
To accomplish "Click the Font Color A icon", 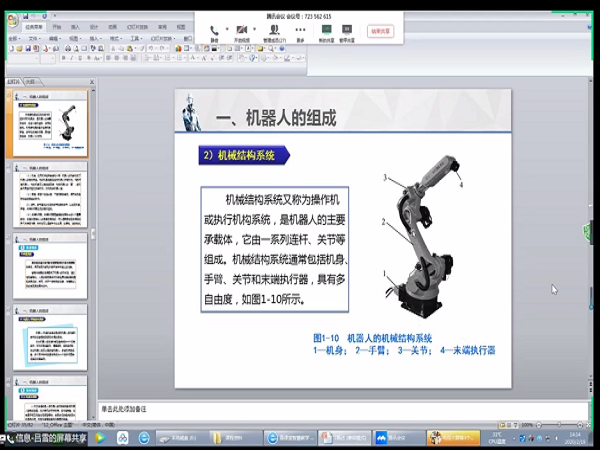I will coord(192,58).
